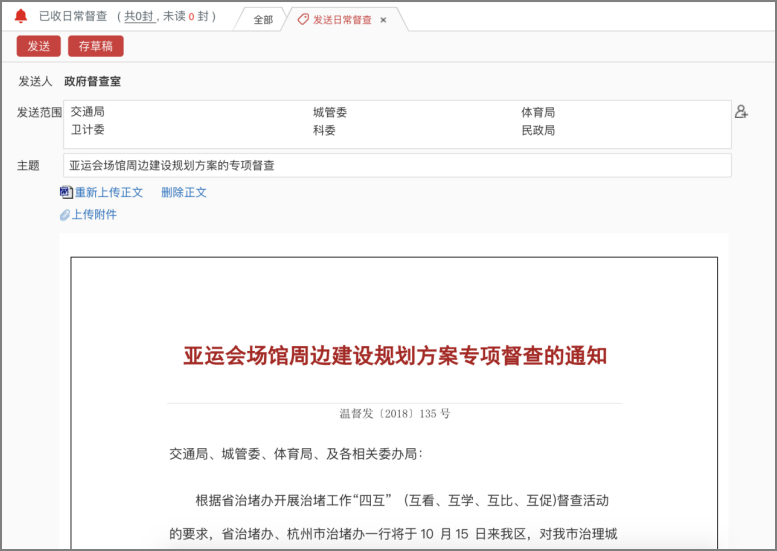Click the add recipient person icon
The height and width of the screenshot is (551, 777).
(741, 112)
